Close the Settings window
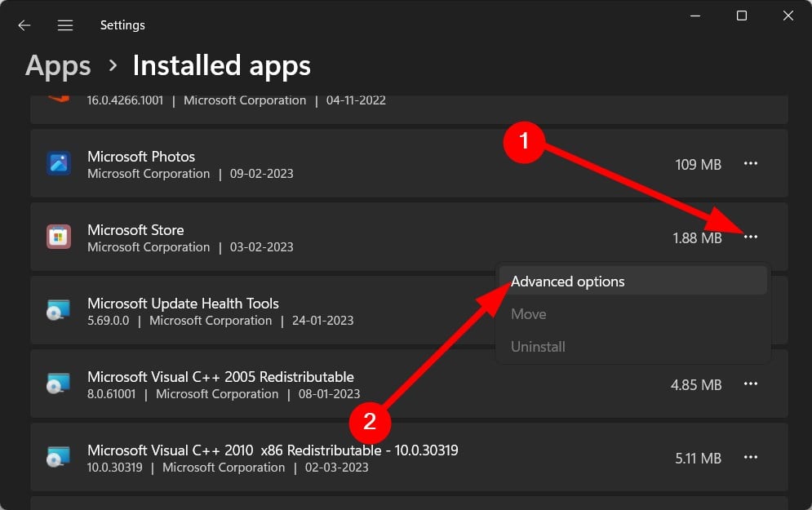This screenshot has height=510, width=812. pyautogui.click(x=788, y=16)
